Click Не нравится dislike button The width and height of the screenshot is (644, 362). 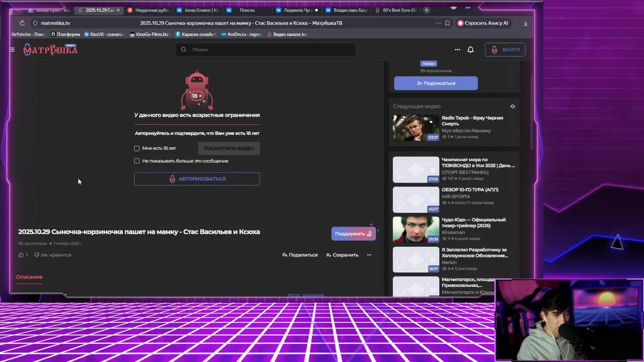[x=52, y=255]
